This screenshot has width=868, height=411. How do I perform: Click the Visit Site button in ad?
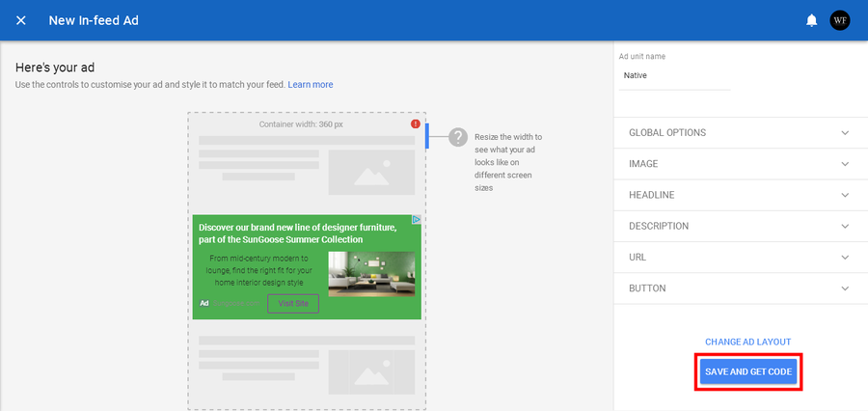click(x=293, y=304)
